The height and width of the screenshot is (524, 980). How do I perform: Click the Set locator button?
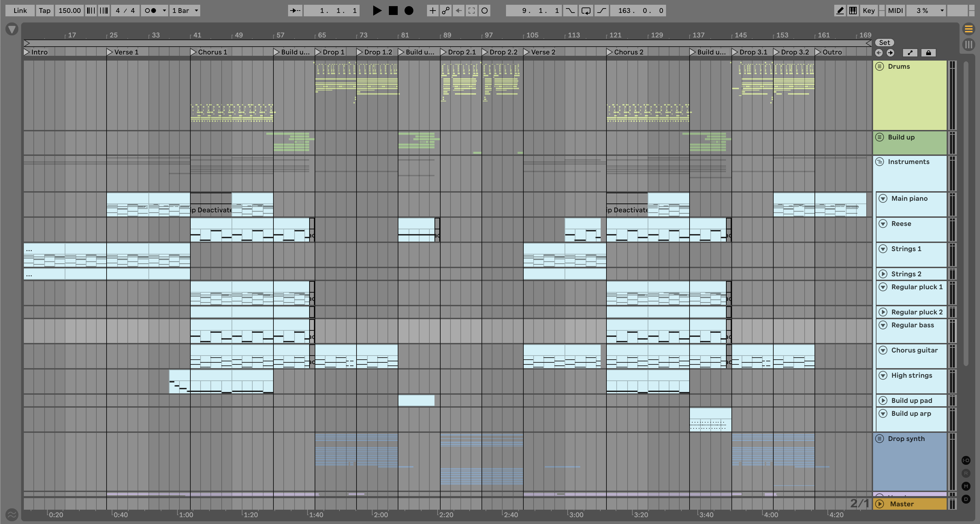[884, 43]
